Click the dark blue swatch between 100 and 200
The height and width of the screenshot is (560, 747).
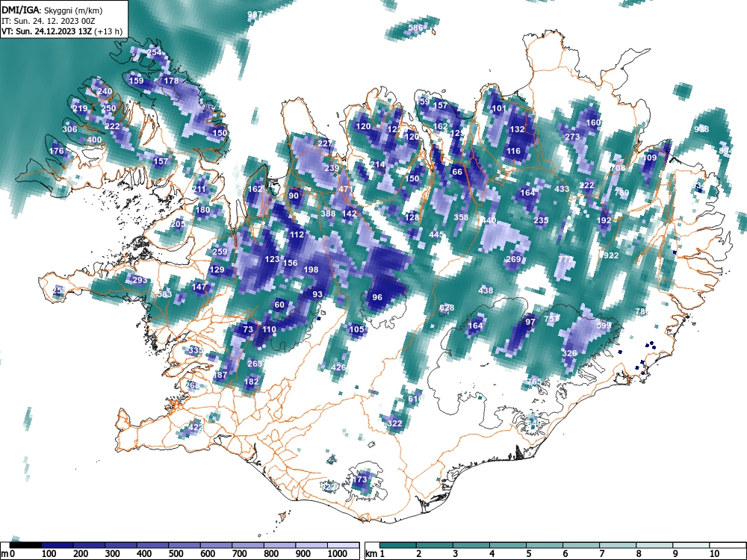click(58, 544)
